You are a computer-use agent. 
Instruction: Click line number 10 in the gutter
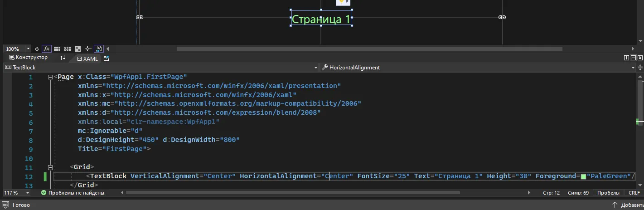(x=30, y=159)
